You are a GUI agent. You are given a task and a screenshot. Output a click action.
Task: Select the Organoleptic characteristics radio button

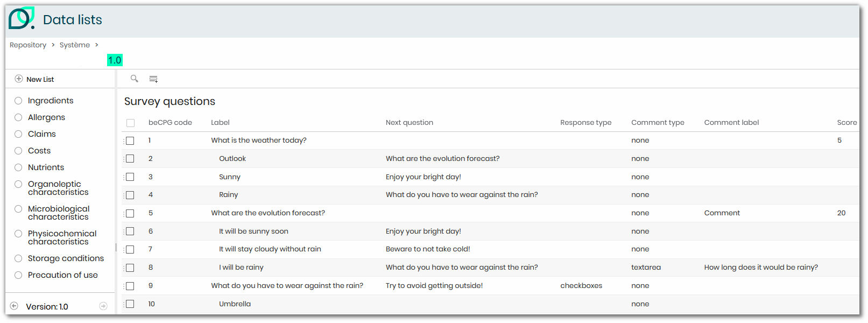18,184
